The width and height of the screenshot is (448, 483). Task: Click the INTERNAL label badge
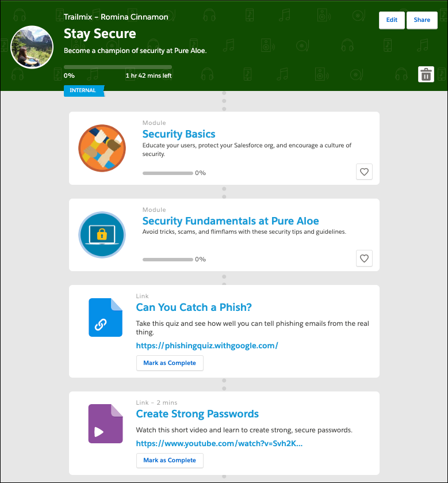(84, 90)
